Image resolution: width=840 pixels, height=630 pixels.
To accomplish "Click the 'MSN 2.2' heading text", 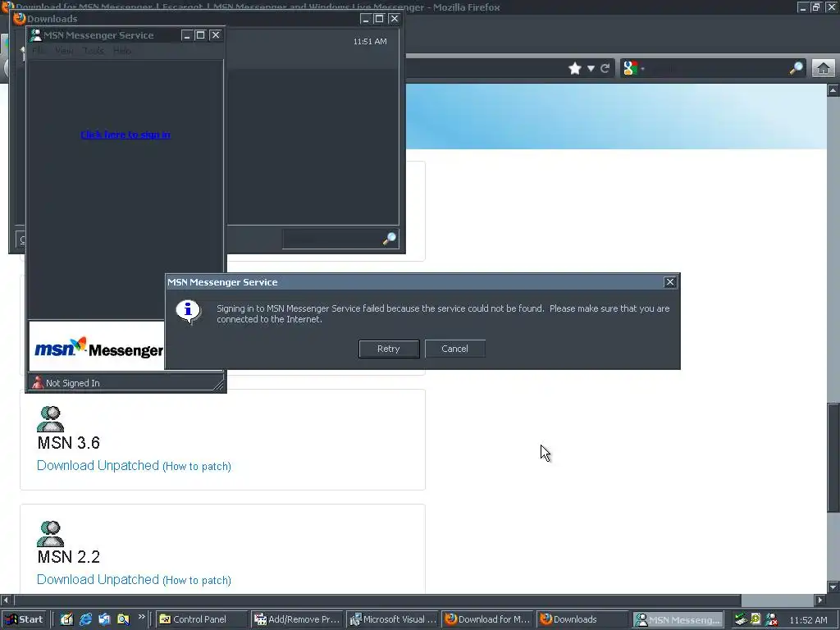I will (x=69, y=557).
